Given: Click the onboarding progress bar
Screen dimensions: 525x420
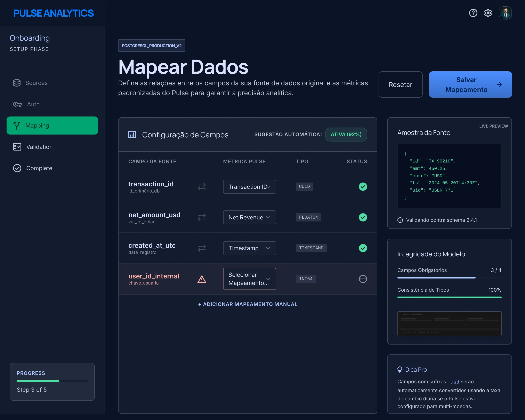Looking at the screenshot, I should coord(52,381).
